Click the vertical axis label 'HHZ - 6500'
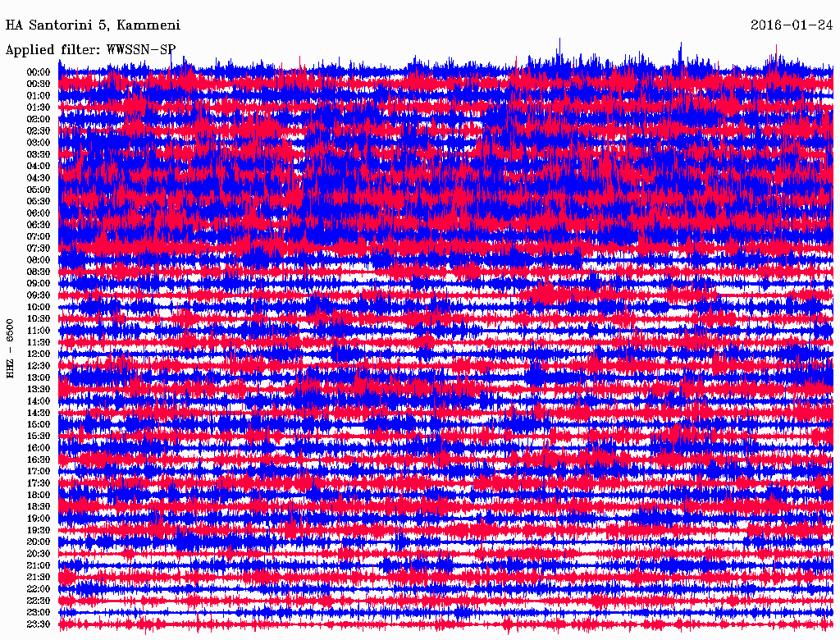 pyautogui.click(x=10, y=349)
